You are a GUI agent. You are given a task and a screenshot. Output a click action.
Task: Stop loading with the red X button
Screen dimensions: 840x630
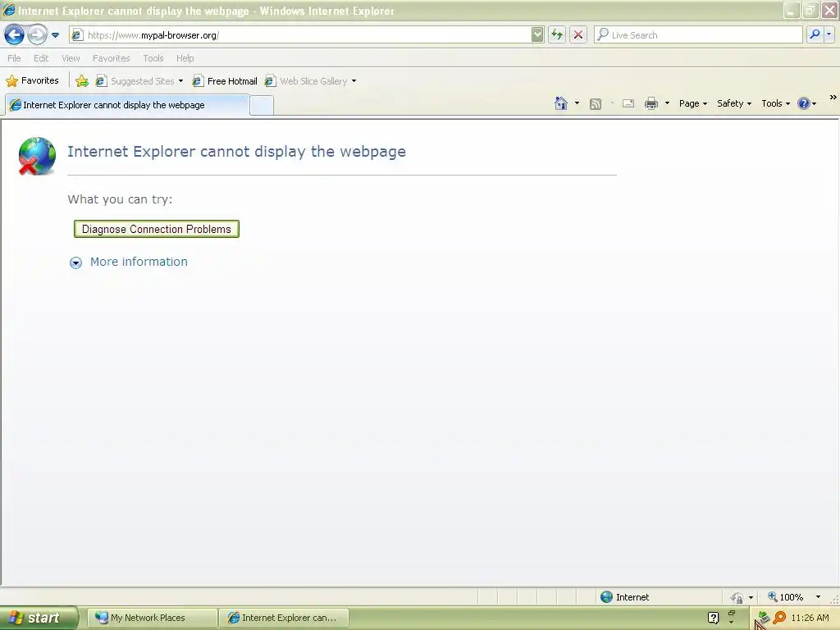click(578, 34)
